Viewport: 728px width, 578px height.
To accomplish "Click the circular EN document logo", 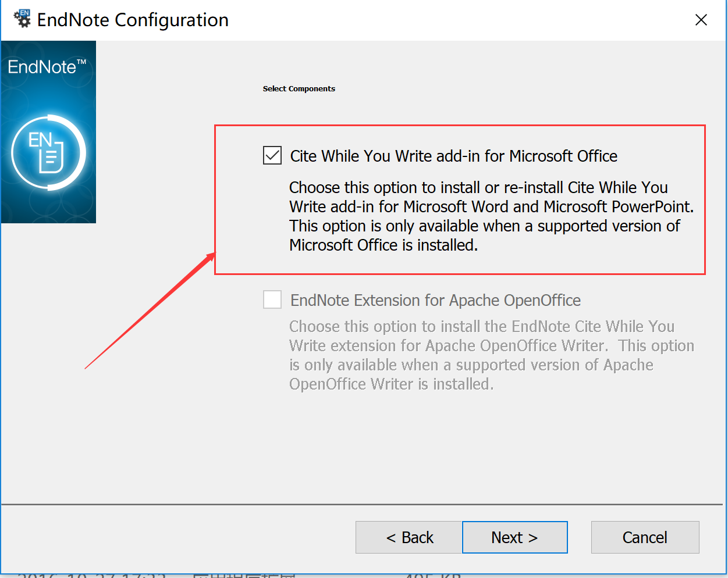I will pyautogui.click(x=49, y=153).
